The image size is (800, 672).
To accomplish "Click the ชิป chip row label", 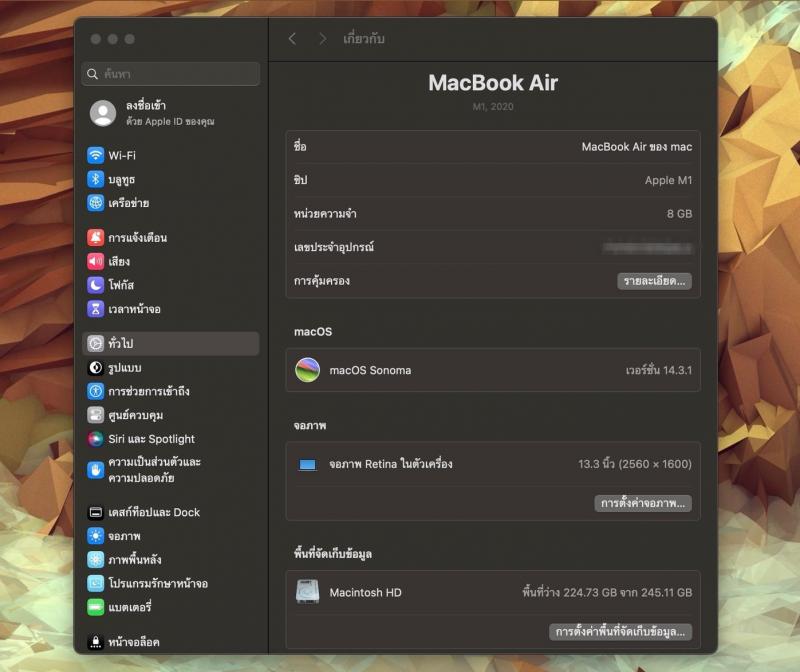I will coord(301,180).
